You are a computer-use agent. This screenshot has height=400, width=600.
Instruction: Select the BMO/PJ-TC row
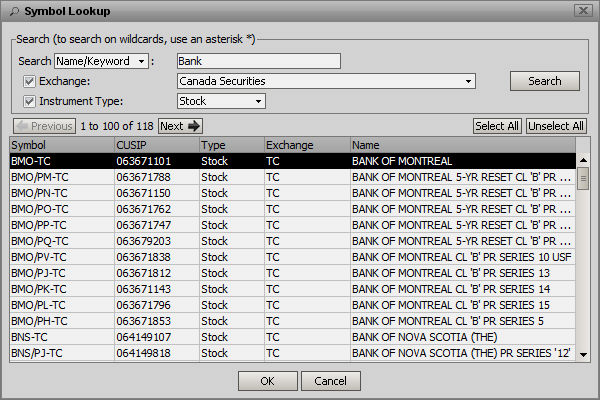293,273
